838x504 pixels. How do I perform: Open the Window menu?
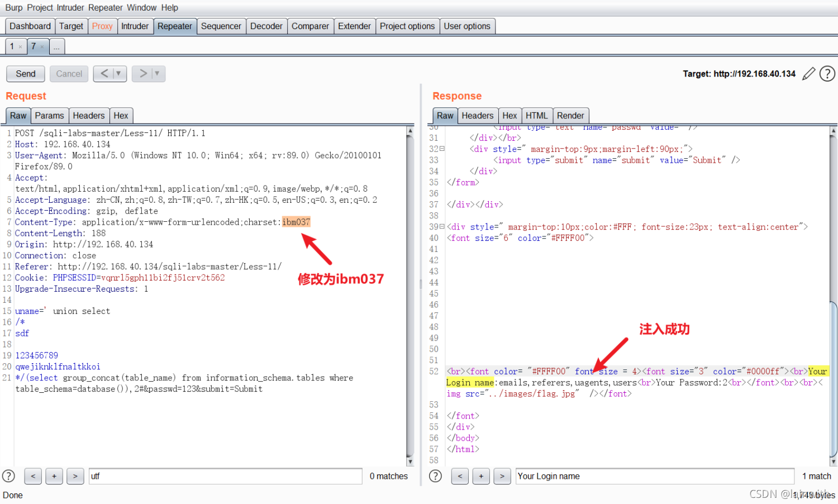click(142, 8)
